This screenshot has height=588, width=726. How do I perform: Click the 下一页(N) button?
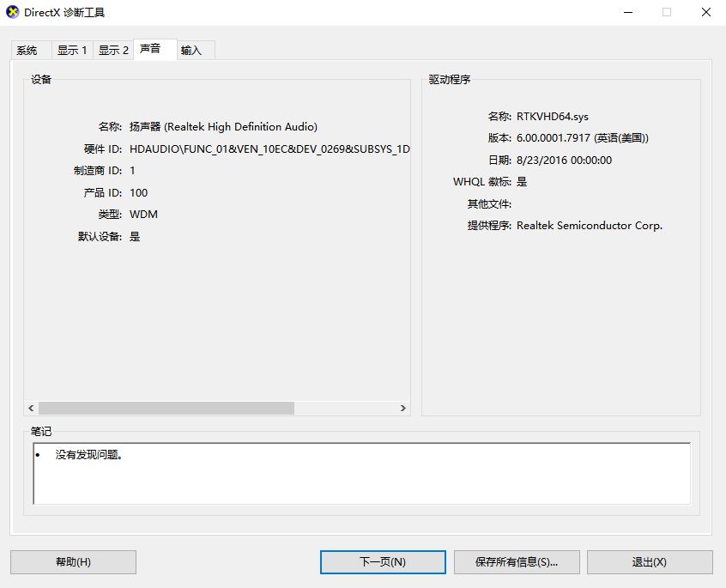(x=383, y=562)
